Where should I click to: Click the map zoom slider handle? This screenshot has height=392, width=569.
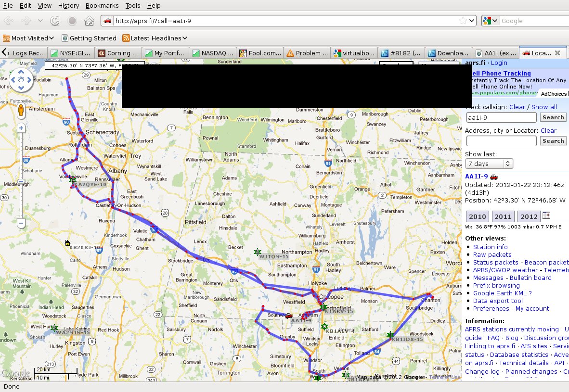pos(21,182)
